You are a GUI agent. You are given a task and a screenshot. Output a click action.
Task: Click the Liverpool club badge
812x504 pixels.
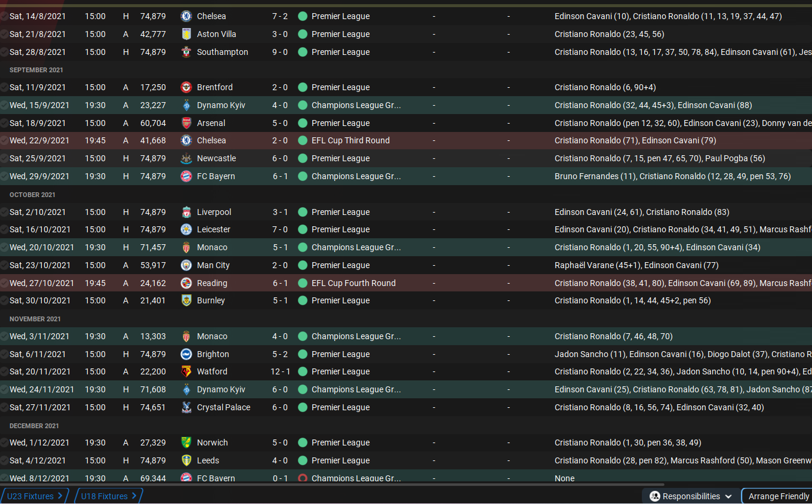tap(186, 212)
